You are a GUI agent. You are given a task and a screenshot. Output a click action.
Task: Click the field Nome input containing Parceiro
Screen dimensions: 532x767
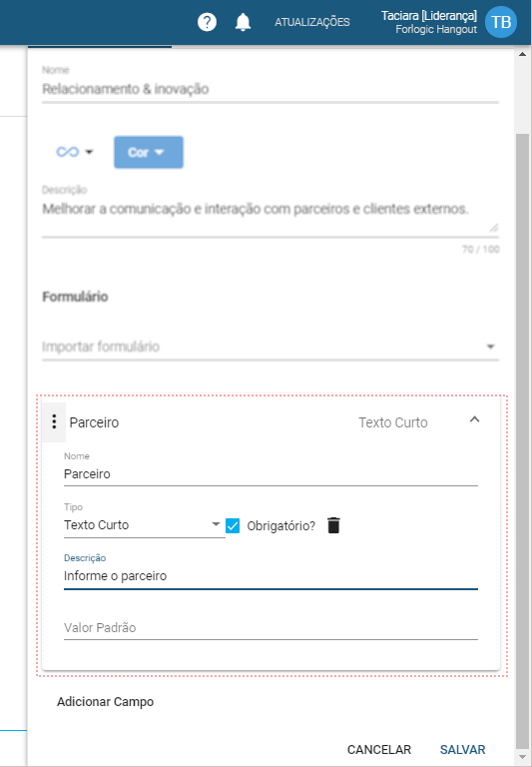[x=270, y=474]
